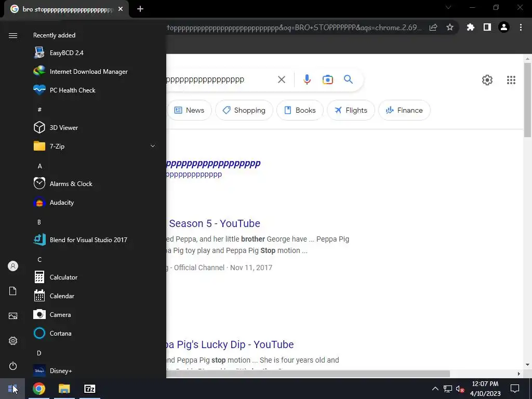The width and height of the screenshot is (532, 399).
Task: Expand the 7-Zip folder chevron
Action: (x=153, y=146)
